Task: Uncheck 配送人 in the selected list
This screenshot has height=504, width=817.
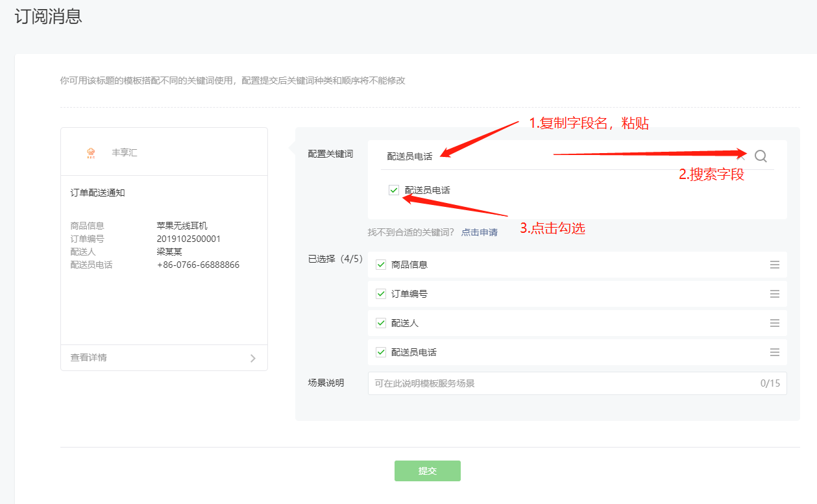Action: click(x=380, y=322)
